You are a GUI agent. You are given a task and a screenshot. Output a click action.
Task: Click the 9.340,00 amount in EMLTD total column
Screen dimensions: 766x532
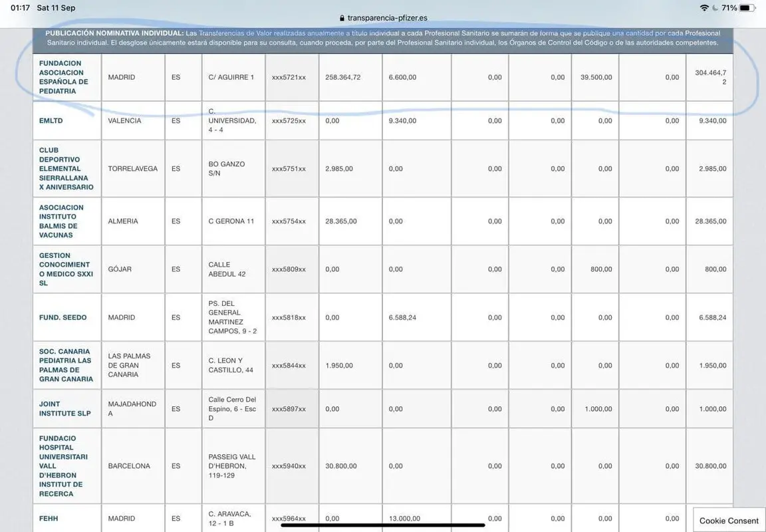[x=709, y=120]
